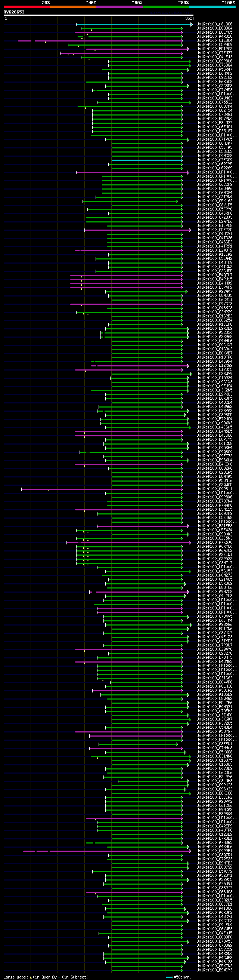This screenshot has height=980, width=239.
Task: Open hit UniRef100_B8LYU5
Action: [215, 32]
